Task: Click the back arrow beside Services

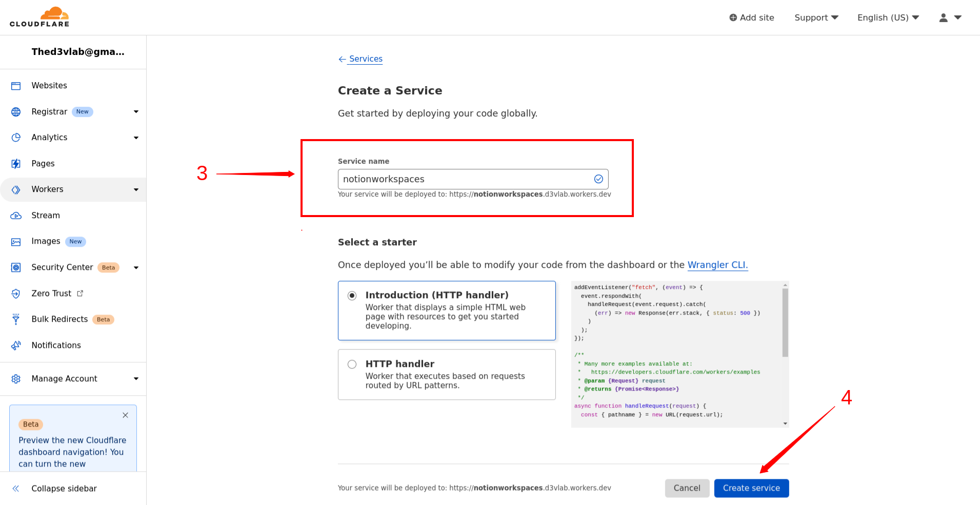Action: (x=342, y=60)
